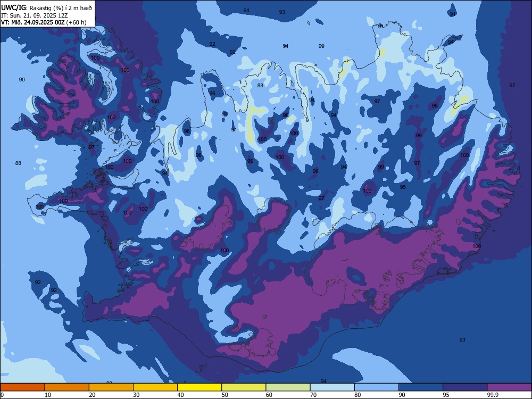532x399 pixels.
Task: Click the '70' legend tick label
Action: [313, 395]
